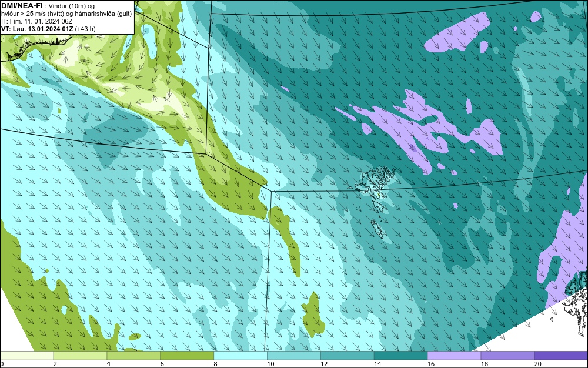Click the olive green 6–8 m/s legend swatch
The width and height of the screenshot is (588, 368).
[187, 355]
